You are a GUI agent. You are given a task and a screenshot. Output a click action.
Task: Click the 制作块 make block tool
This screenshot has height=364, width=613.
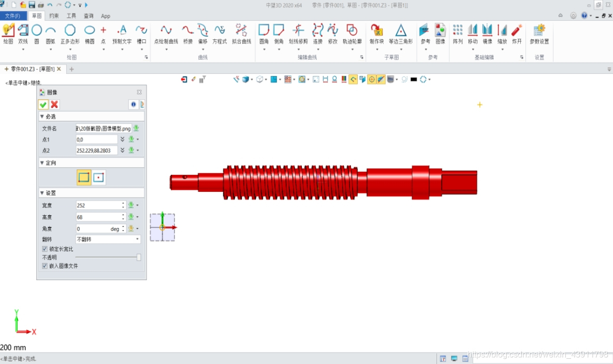376,34
